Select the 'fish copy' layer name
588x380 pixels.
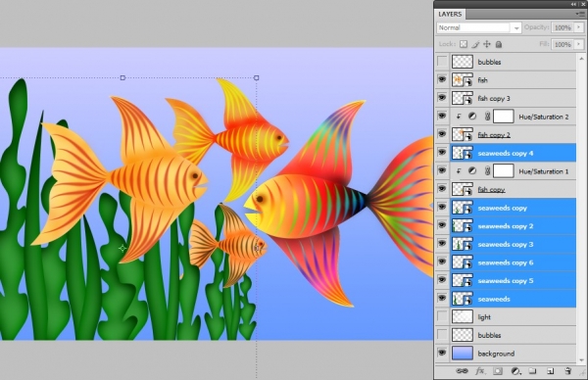[491, 190]
